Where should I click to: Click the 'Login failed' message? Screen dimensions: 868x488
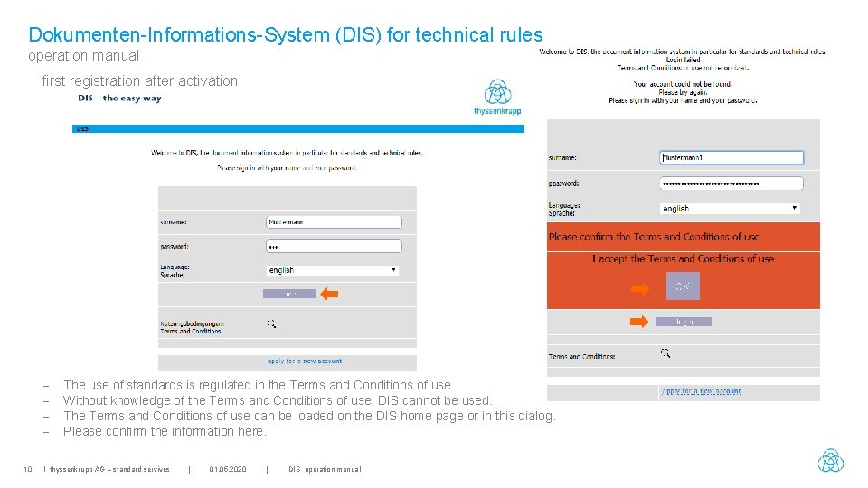coord(684,60)
